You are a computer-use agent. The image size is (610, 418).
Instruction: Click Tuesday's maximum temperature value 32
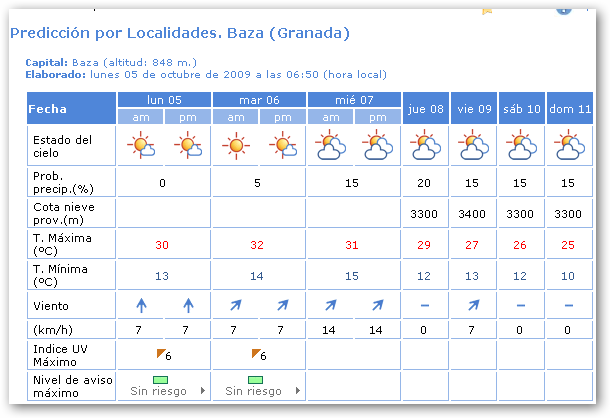point(258,246)
